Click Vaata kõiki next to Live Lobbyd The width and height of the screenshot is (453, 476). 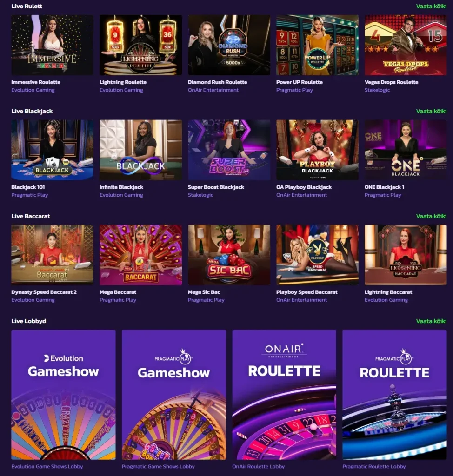431,321
